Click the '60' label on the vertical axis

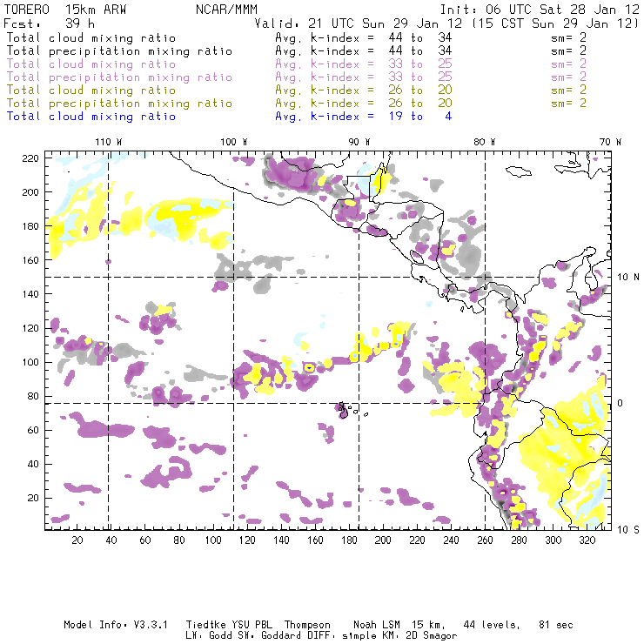click(x=33, y=430)
